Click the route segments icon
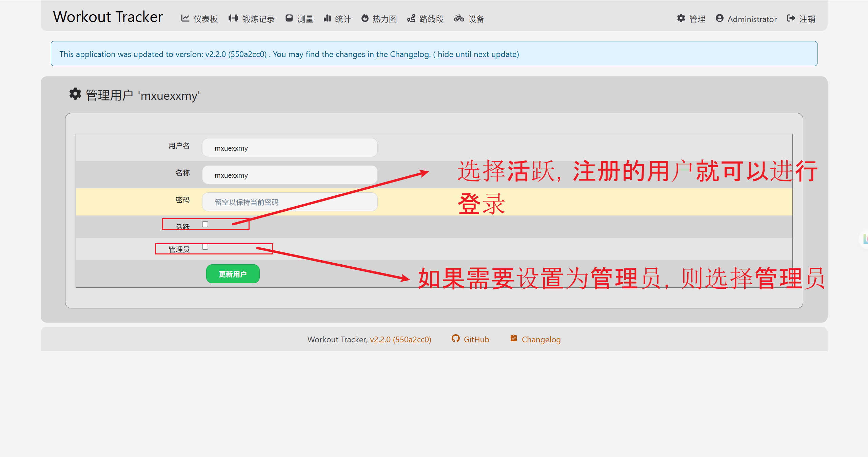 (x=411, y=18)
